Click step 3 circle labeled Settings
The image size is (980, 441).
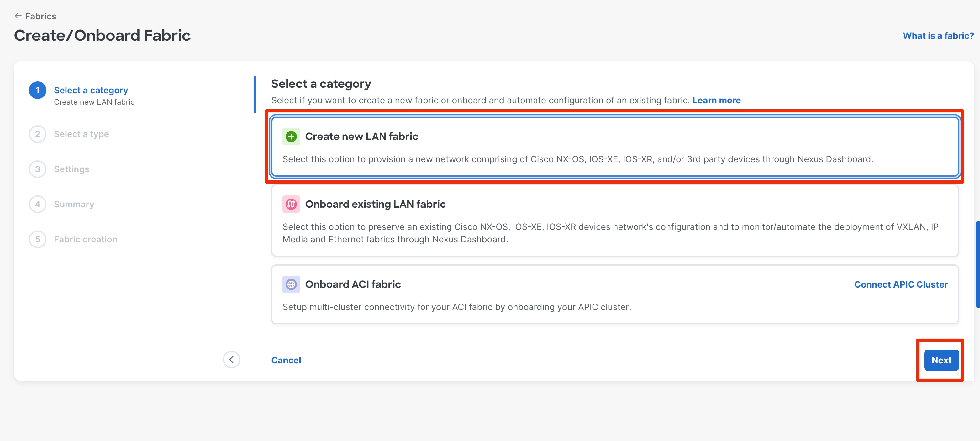click(x=37, y=169)
